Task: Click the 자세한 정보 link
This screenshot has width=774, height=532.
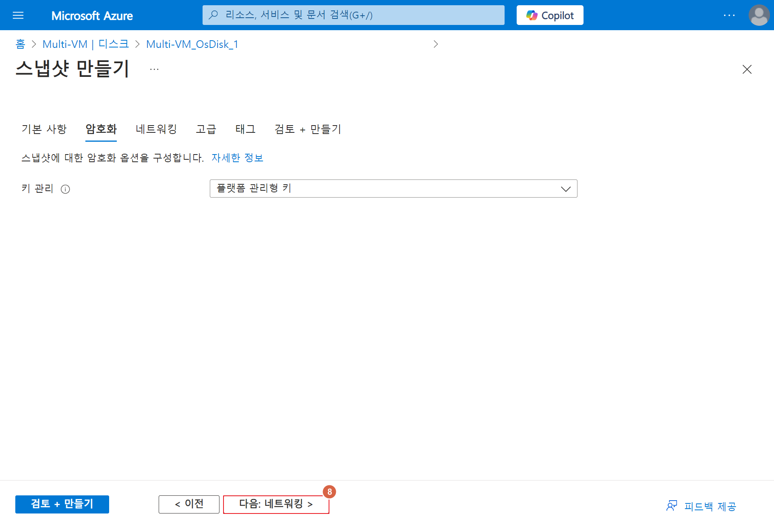Action: tap(237, 158)
